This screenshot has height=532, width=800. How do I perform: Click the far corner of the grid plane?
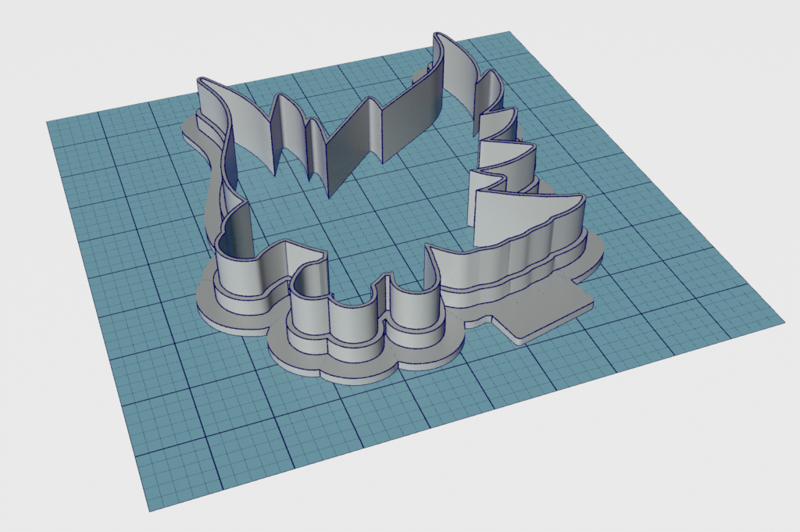click(509, 33)
